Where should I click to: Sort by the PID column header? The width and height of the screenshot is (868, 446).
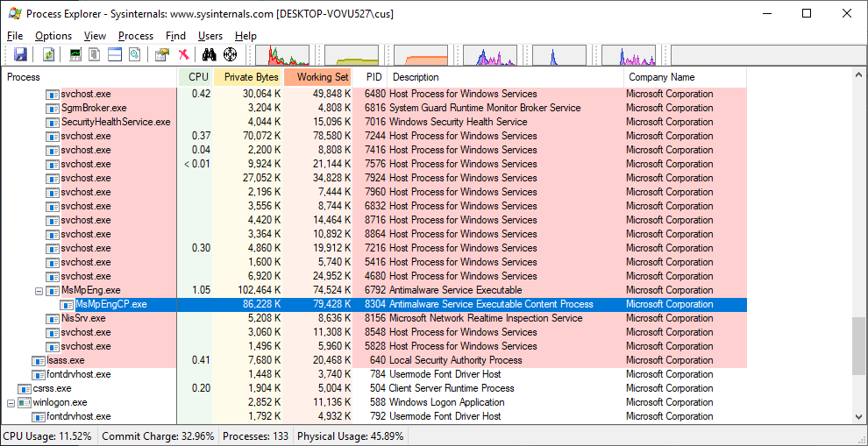tap(370, 77)
